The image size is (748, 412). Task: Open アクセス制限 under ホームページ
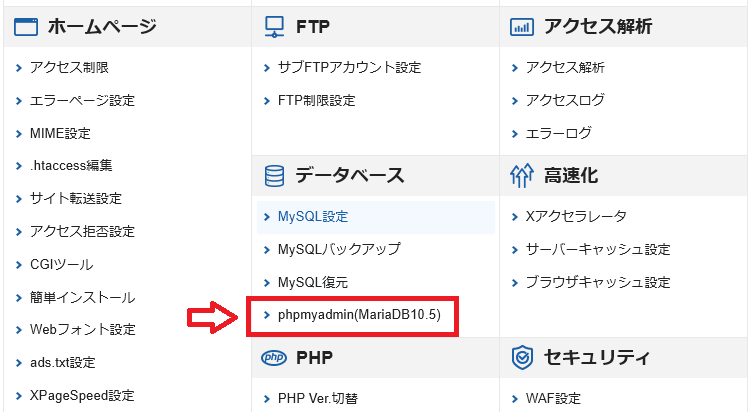click(x=69, y=68)
